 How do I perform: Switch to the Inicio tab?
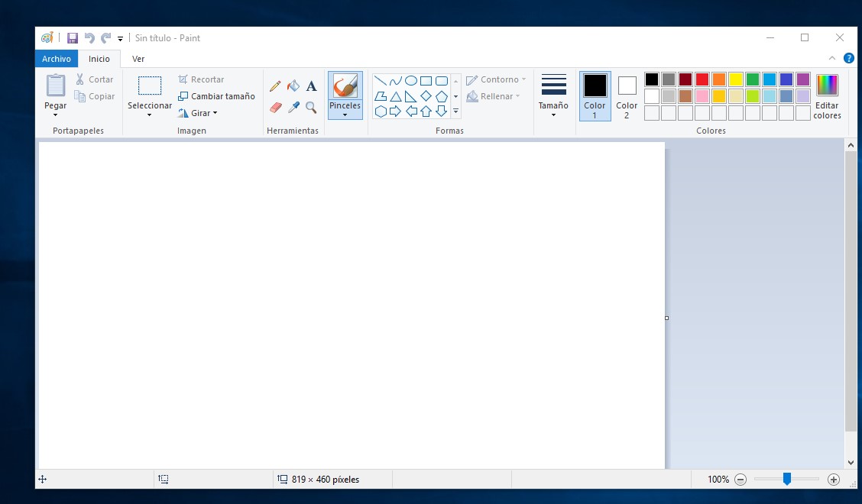pos(99,59)
